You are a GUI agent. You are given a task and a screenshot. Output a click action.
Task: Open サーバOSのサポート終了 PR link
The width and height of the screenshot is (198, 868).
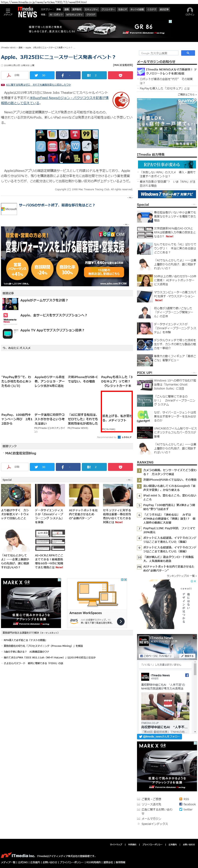pyautogui.click(x=57, y=205)
